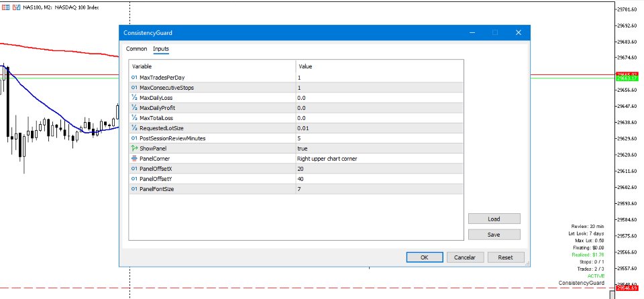
Task: Edit the MaxDailyLoss value 0.0
Action: [380, 98]
